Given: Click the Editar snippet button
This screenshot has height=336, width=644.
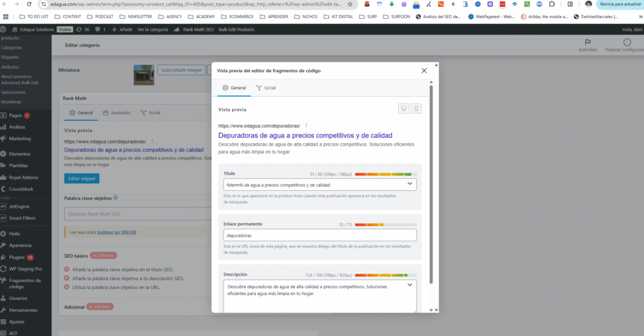Looking at the screenshot, I should click(x=82, y=178).
